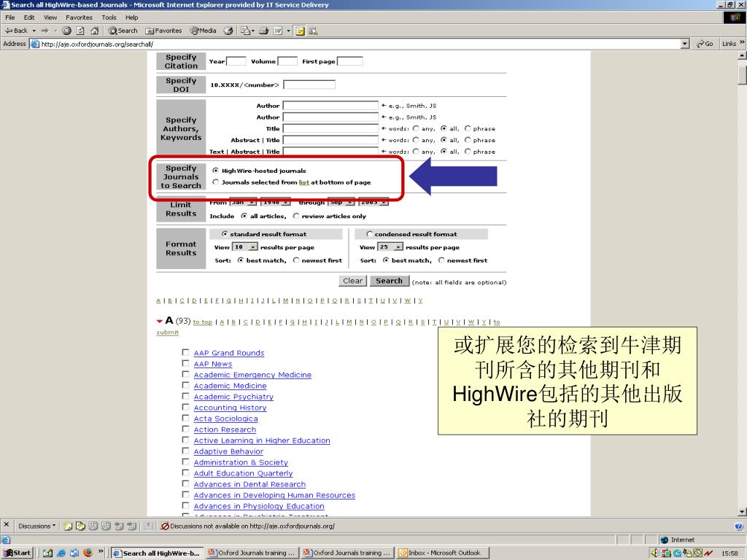Click the Forward arrow button
This screenshot has width=747, height=560.
click(44, 31)
